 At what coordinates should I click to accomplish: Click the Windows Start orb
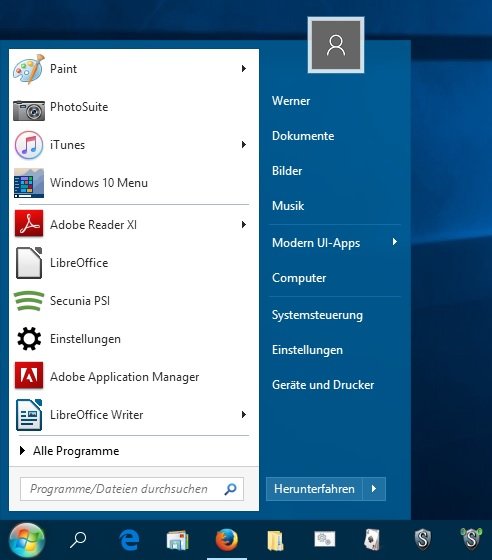27,540
